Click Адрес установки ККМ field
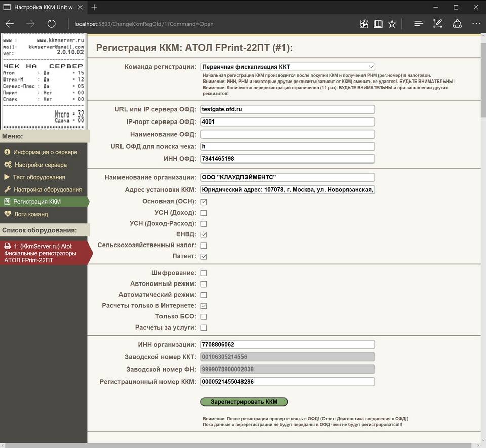The width and height of the screenshot is (486, 448). 288,190
